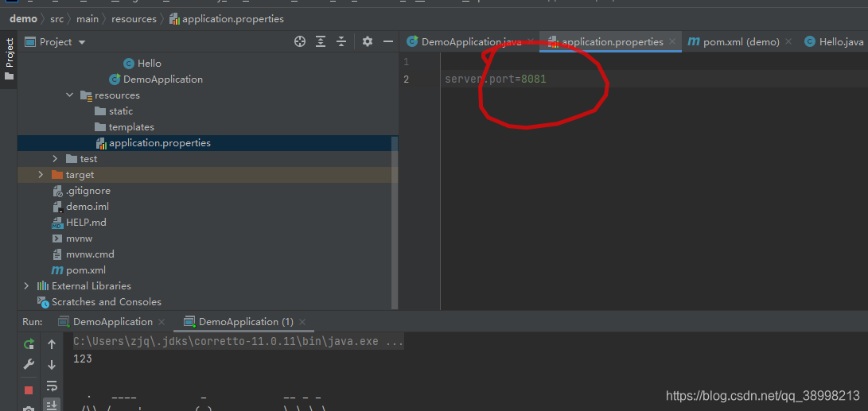Close the DemoApplication (1) run tab

(303, 321)
